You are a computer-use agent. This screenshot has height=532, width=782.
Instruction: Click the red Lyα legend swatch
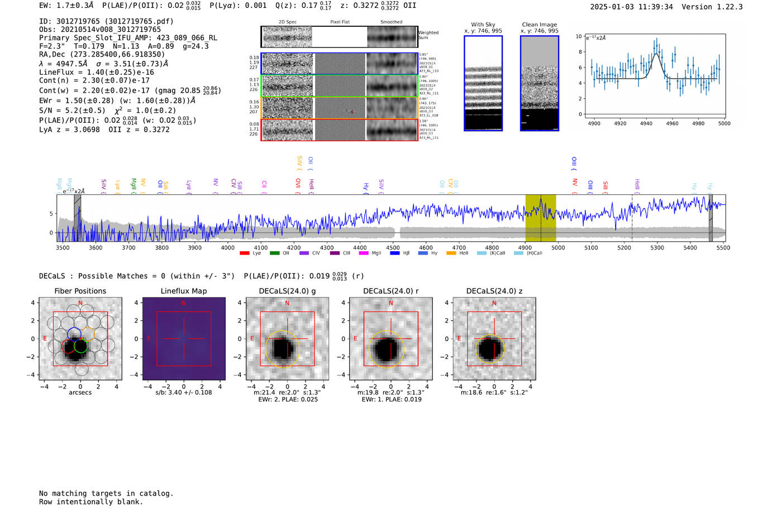coord(244,253)
